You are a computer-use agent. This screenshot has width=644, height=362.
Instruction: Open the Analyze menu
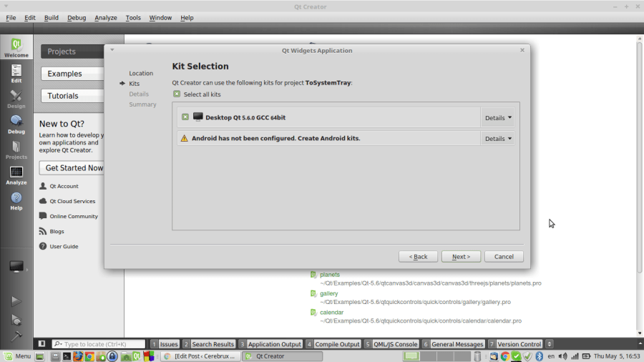click(x=106, y=18)
